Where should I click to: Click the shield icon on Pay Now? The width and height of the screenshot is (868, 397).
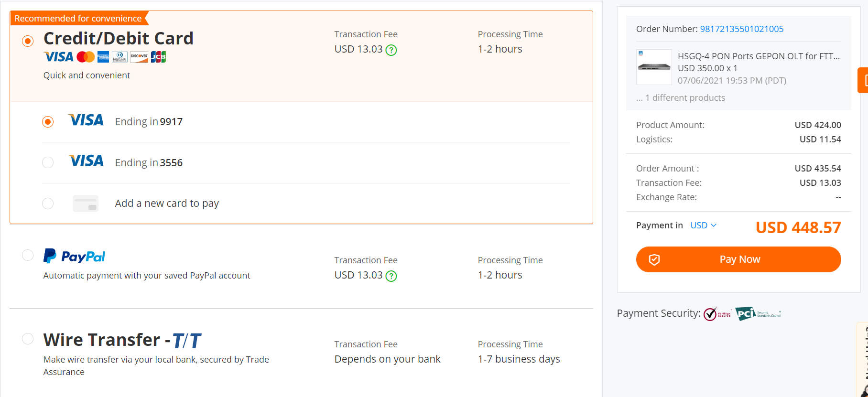point(654,259)
